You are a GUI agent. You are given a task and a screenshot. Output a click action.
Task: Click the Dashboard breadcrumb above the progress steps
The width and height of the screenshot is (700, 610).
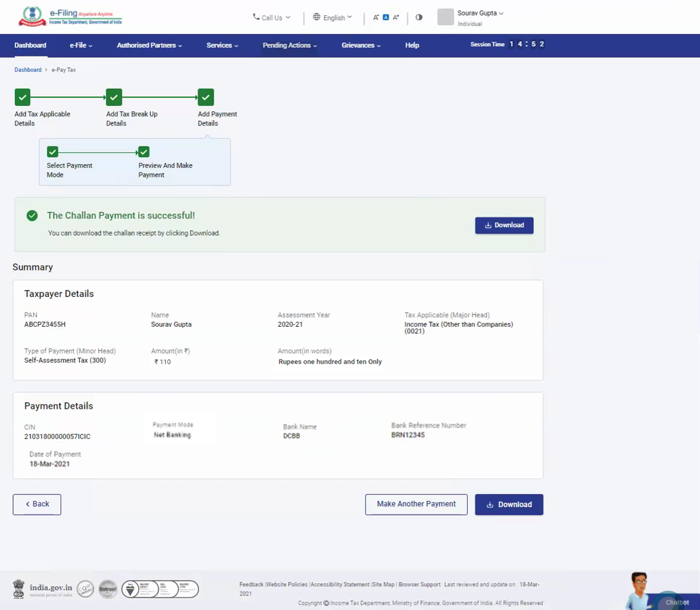27,70
